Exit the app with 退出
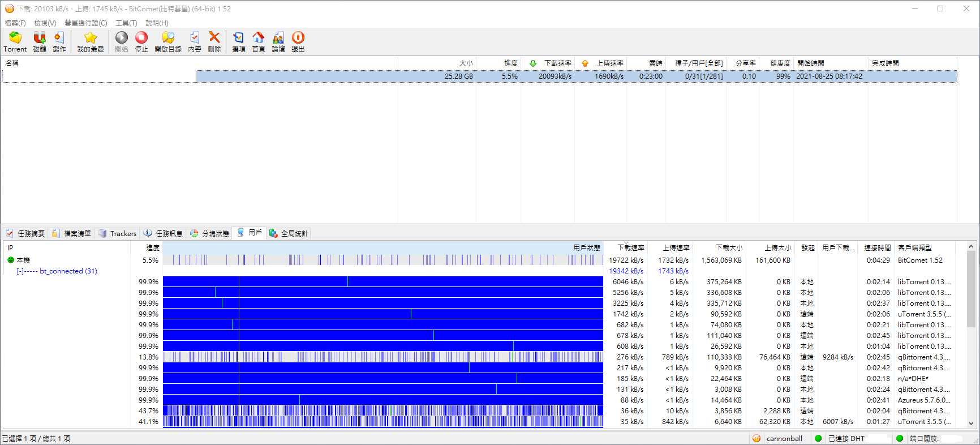The height and width of the screenshot is (445, 980). click(x=298, y=42)
